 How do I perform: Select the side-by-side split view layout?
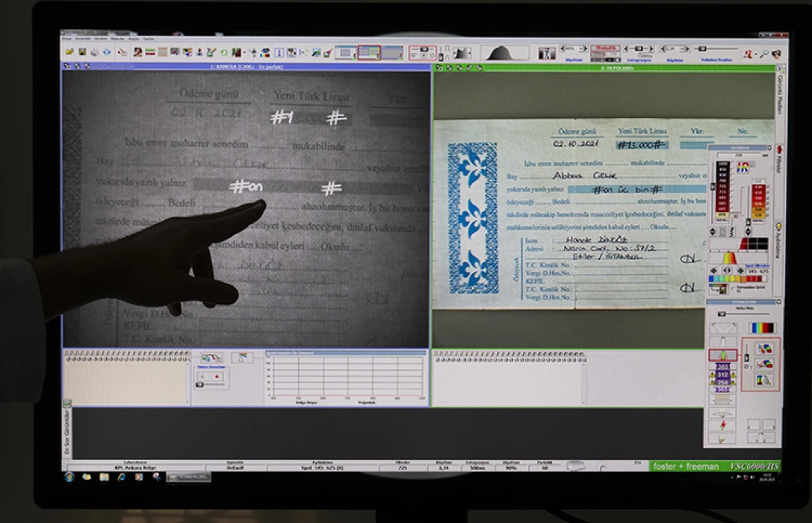369,52
